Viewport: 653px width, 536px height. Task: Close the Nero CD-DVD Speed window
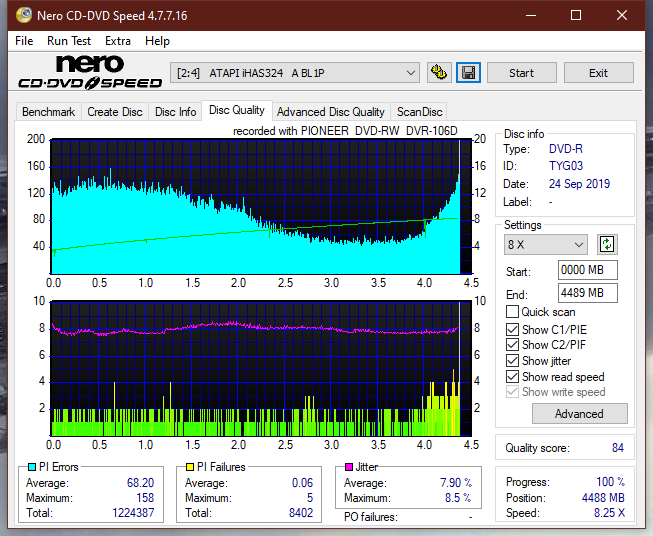[622, 15]
